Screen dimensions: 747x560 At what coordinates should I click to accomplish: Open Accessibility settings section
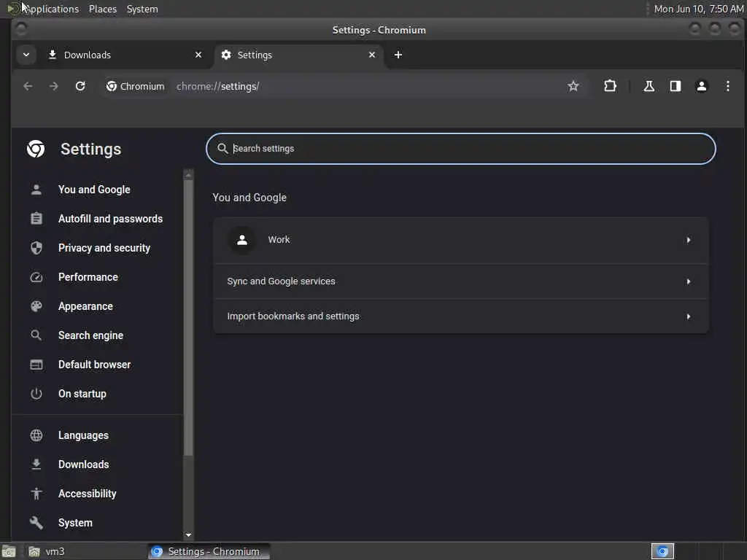point(88,494)
